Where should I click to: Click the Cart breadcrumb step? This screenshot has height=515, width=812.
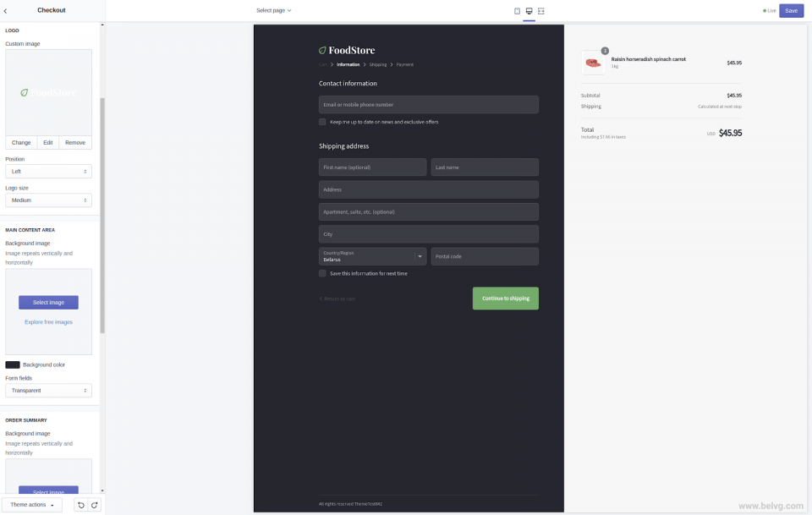tap(322, 65)
